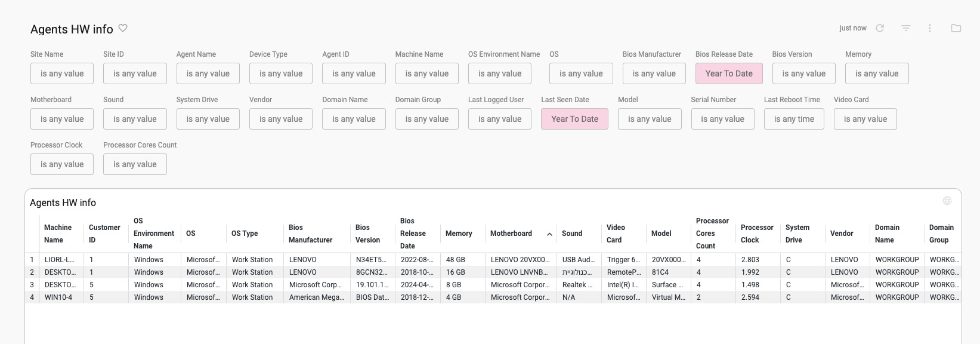Screen dimensions: 980x344
Task: Open Last Seen Date Year To Date filter
Action: point(574,119)
